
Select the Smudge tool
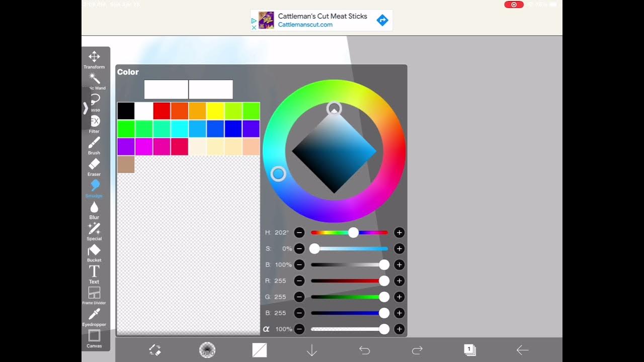tap(94, 189)
